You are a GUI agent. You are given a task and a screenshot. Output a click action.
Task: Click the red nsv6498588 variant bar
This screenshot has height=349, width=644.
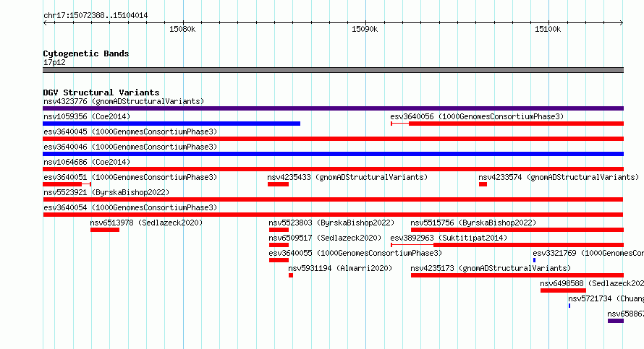563,290
